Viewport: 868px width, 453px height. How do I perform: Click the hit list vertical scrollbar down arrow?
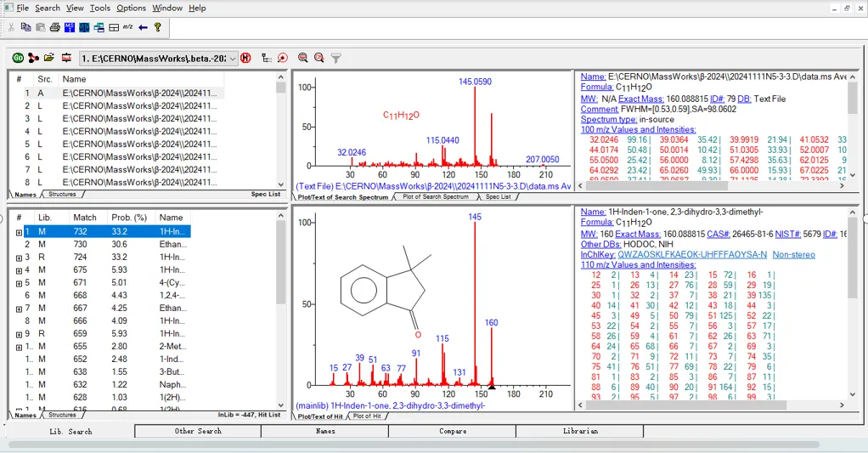tap(281, 405)
